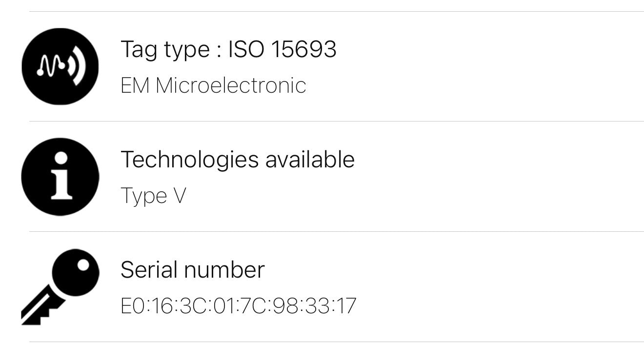Click the word 'available' in the heading
The width and height of the screenshot is (644, 345).
point(310,160)
